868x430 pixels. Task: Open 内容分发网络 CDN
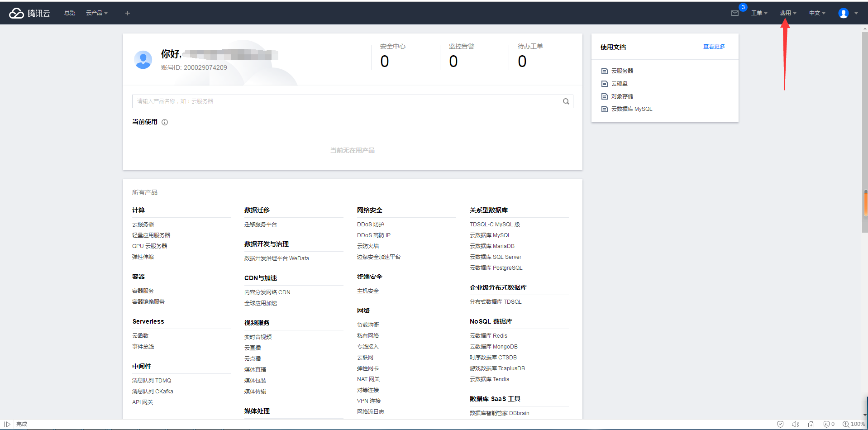[x=267, y=292]
